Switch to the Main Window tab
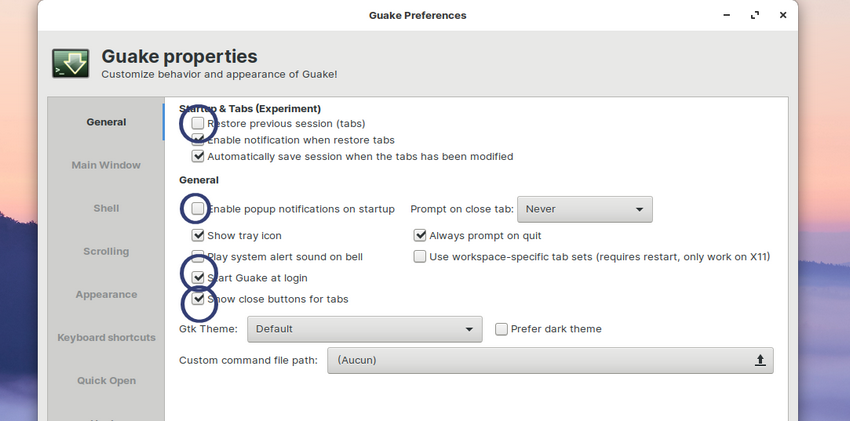The width and height of the screenshot is (850, 421). [106, 165]
